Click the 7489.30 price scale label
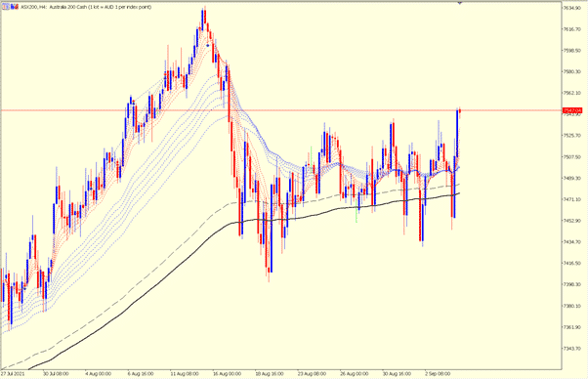Screen dimensions: 588x379 572,178
